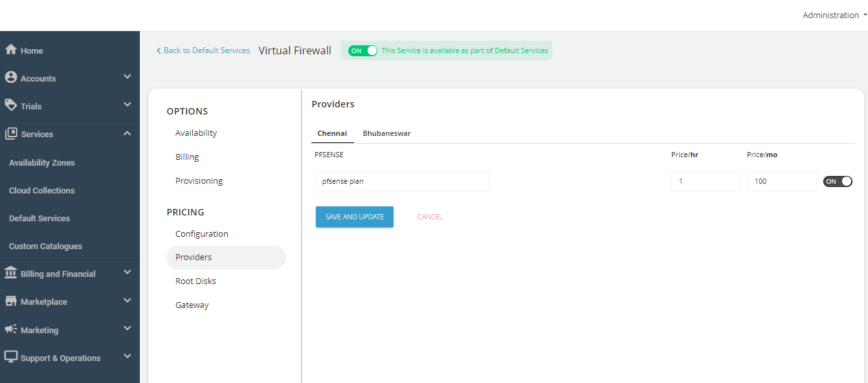The width and height of the screenshot is (868, 383).
Task: Click the Billing and Financial bank icon
Action: click(10, 272)
